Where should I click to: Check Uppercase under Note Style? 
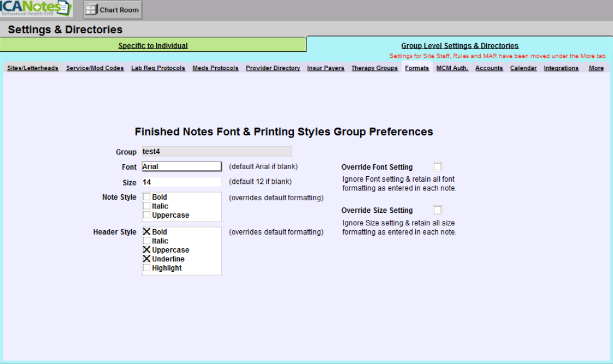tap(147, 215)
